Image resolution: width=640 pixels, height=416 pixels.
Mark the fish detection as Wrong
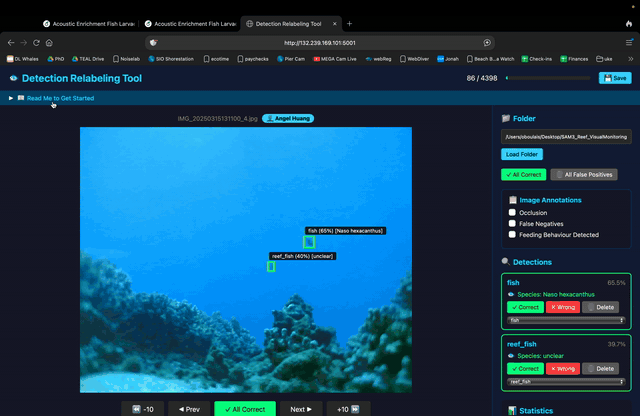click(x=563, y=307)
